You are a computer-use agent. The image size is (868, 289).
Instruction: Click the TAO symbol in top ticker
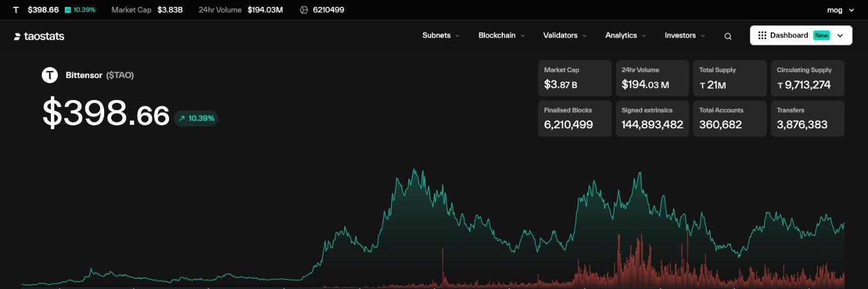[16, 10]
